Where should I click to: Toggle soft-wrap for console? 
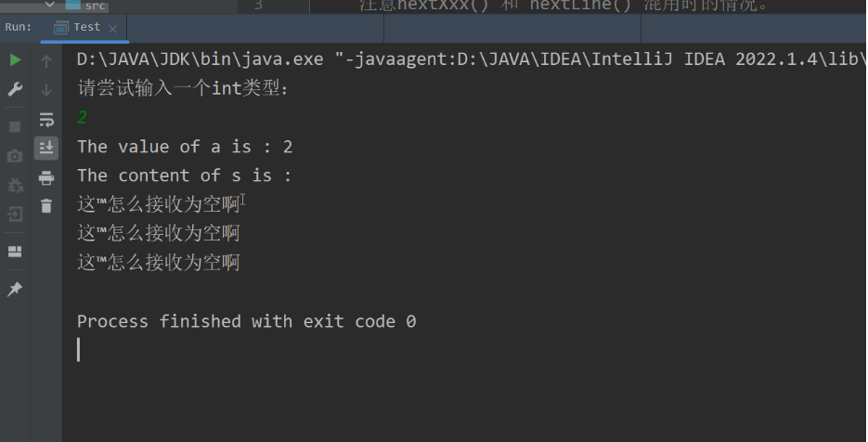coord(46,119)
